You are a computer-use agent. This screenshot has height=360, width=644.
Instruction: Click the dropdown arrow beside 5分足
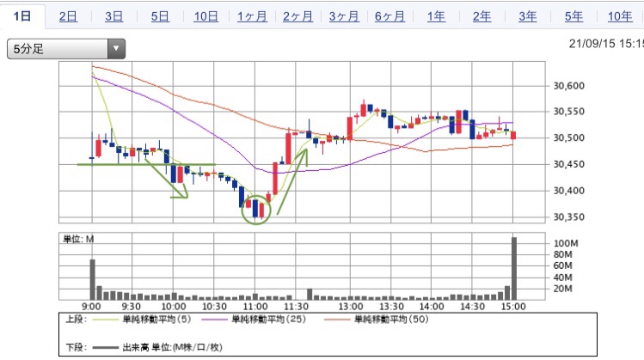[x=116, y=49]
